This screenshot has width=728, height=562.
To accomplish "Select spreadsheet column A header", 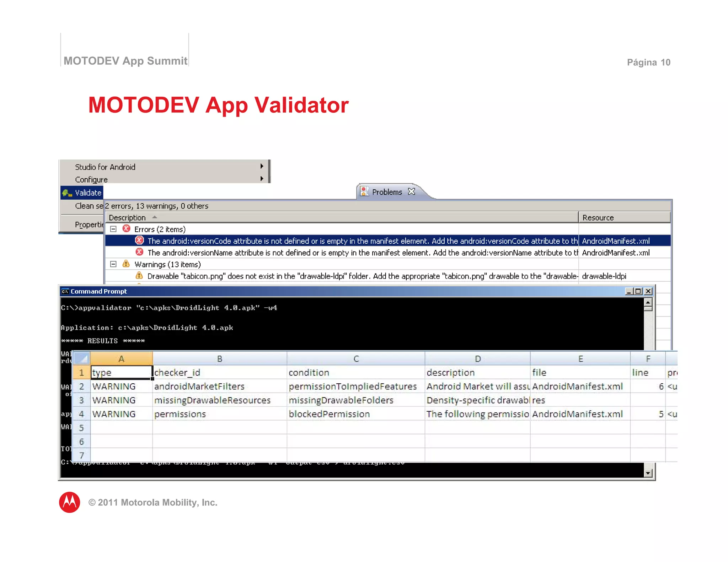I will 122,359.
